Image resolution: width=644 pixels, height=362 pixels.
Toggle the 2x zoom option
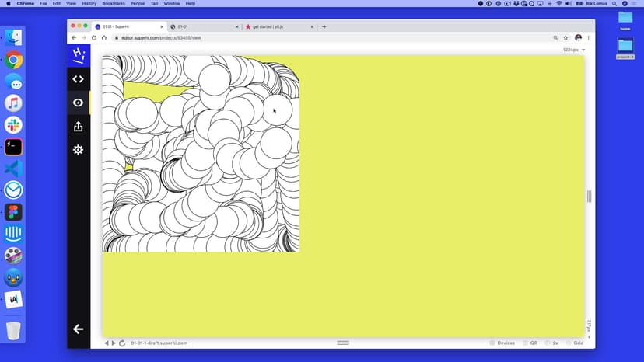pyautogui.click(x=551, y=343)
